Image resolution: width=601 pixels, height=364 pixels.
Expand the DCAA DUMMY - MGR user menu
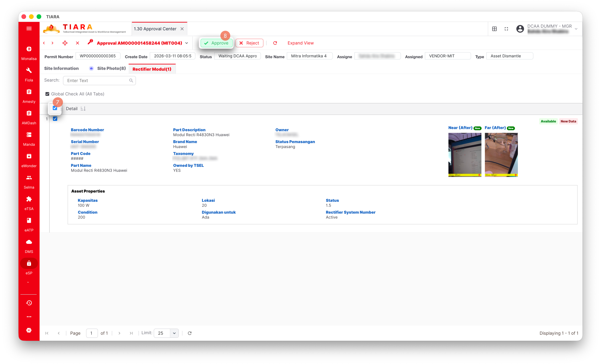point(576,29)
